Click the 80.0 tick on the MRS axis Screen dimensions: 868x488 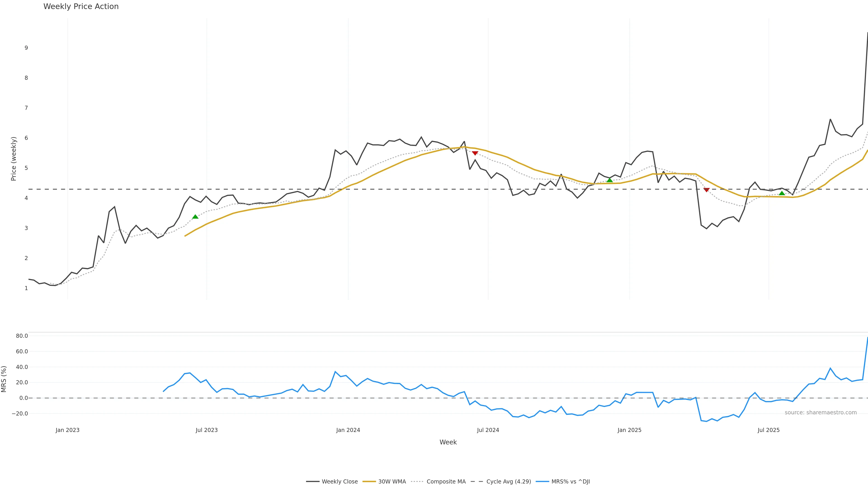tap(22, 336)
